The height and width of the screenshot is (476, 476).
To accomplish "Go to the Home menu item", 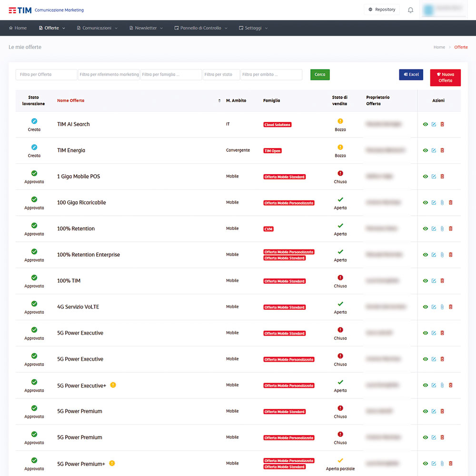I will click(18, 28).
